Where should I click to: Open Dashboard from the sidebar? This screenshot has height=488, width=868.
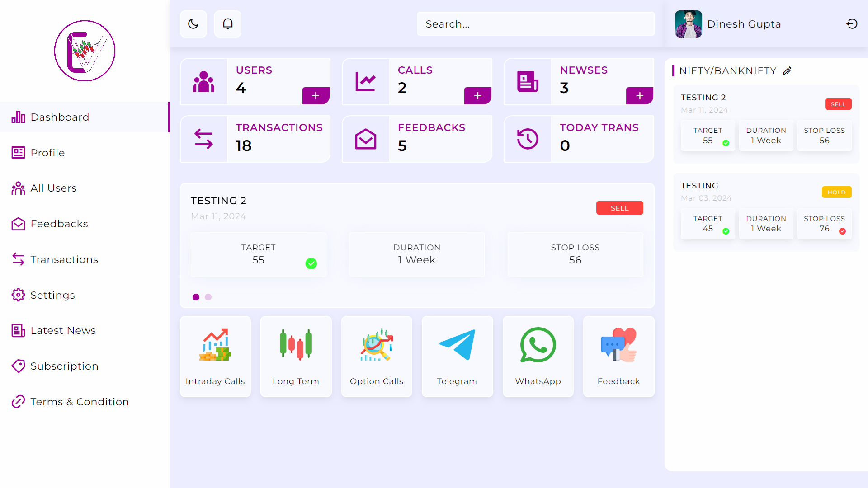point(85,117)
